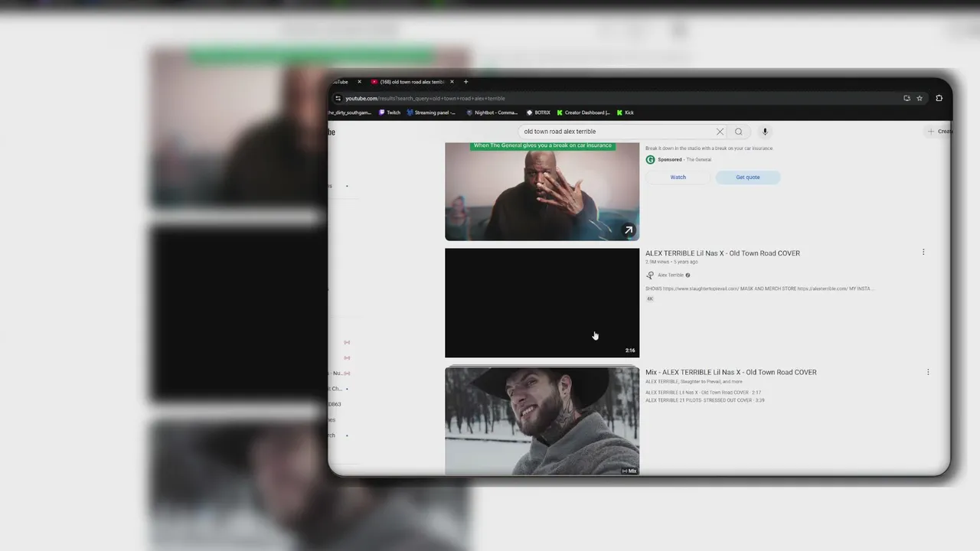The height and width of the screenshot is (551, 980).
Task: Open the Nightbot bookmark
Action: [492, 112]
